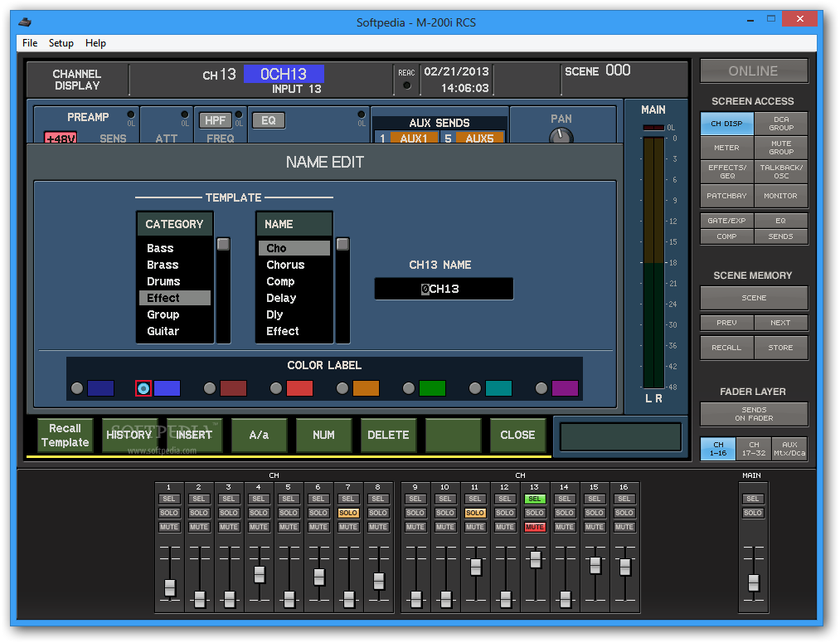840x643 pixels.
Task: Select the orange color radio button
Action: tap(342, 388)
